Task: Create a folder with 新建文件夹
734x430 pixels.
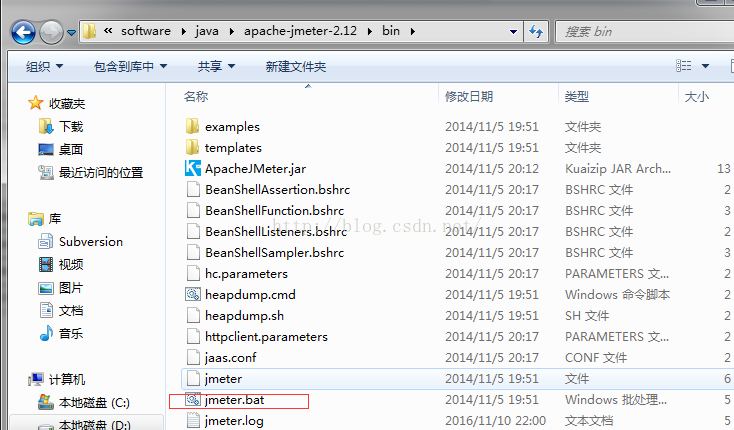Action: (x=296, y=66)
